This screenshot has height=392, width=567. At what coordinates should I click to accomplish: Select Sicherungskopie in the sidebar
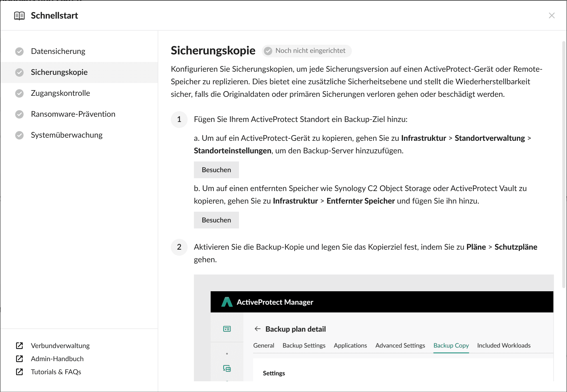[79, 72]
